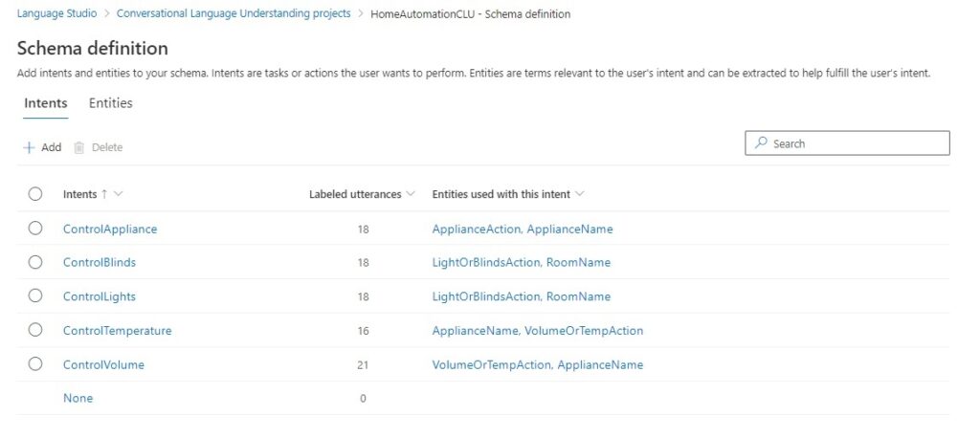This screenshot has height=438, width=980.
Task: Open Entities used with this intent dropdown
Action: [580, 194]
